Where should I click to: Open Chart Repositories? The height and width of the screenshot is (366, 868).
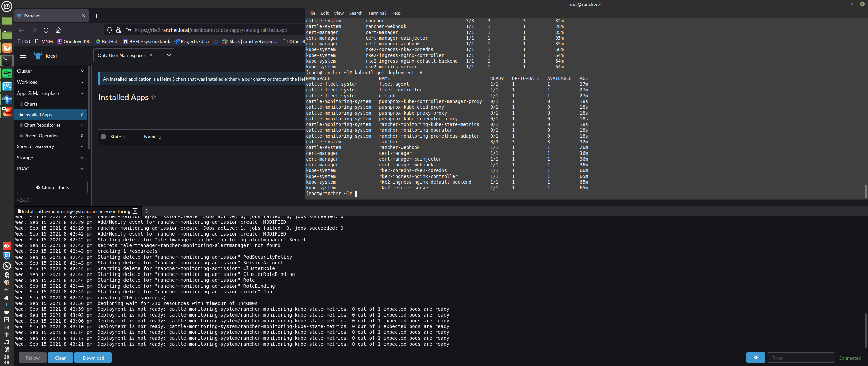51,125
